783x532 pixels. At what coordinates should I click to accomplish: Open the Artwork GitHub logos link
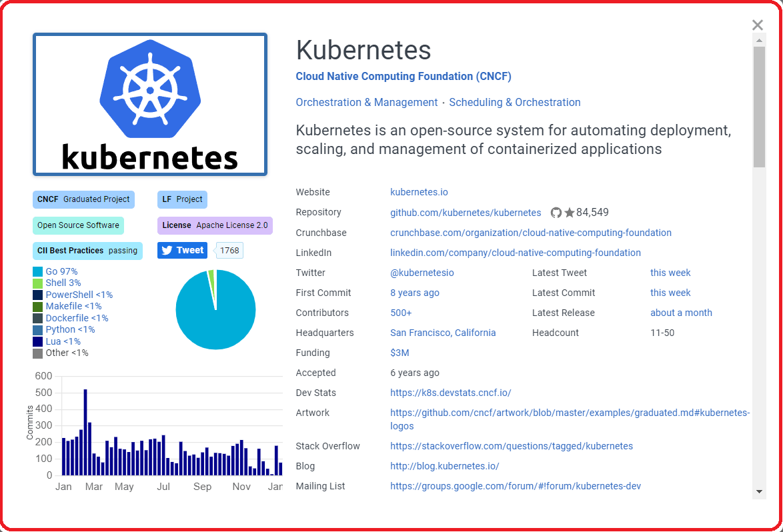[x=570, y=419]
